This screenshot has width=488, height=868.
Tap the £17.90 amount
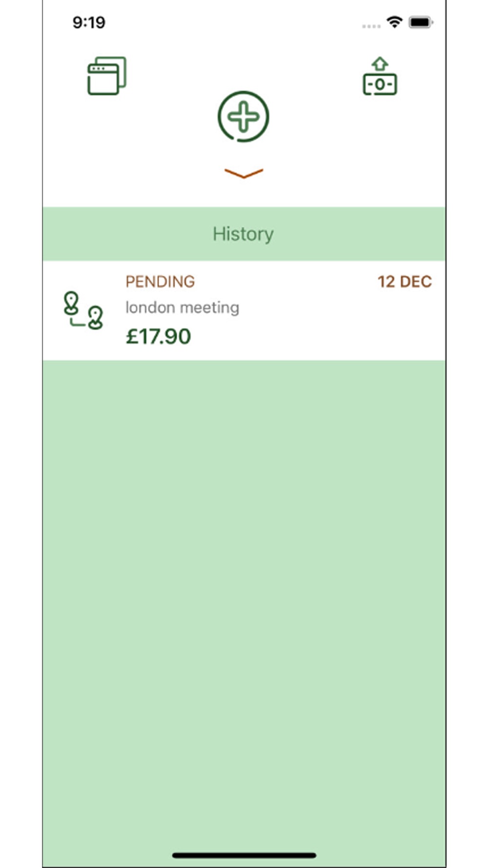coord(159,336)
